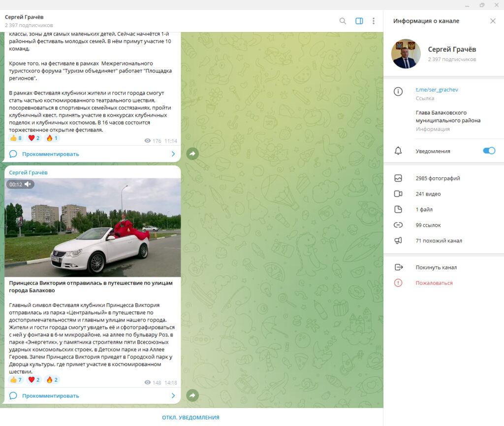Click the megaphone similar channels icon

point(398,240)
